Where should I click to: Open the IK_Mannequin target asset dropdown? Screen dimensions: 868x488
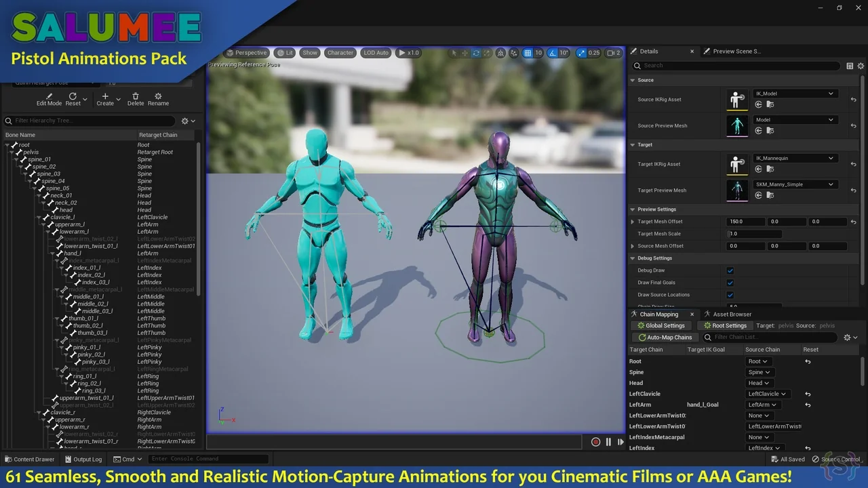(x=795, y=158)
